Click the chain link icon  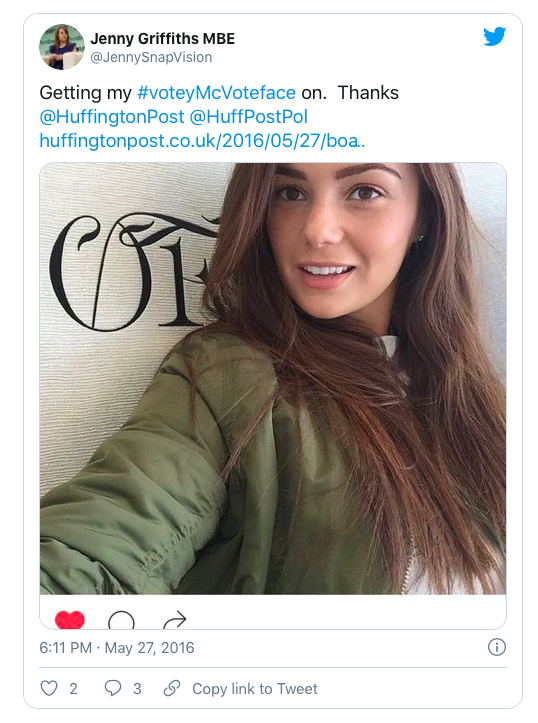(x=172, y=688)
